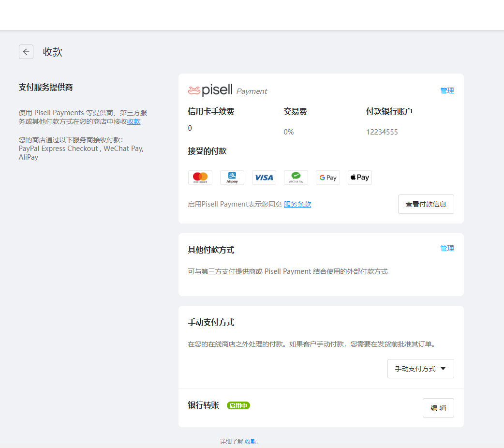
Task: Click the account number 12234555
Action: tap(382, 132)
